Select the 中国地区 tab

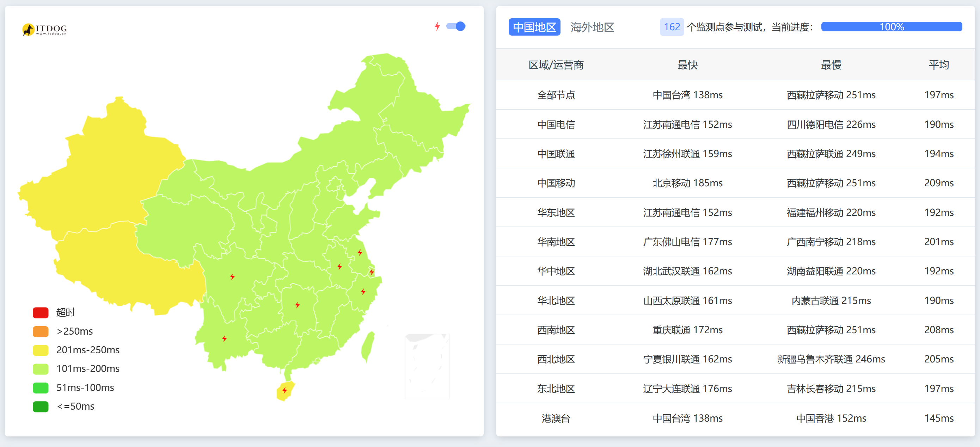click(534, 27)
